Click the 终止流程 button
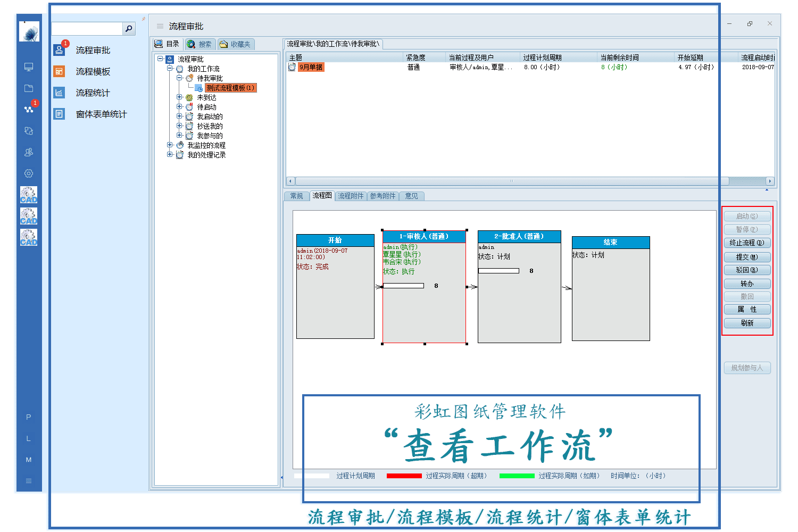This screenshot has height=532, width=798. click(747, 243)
